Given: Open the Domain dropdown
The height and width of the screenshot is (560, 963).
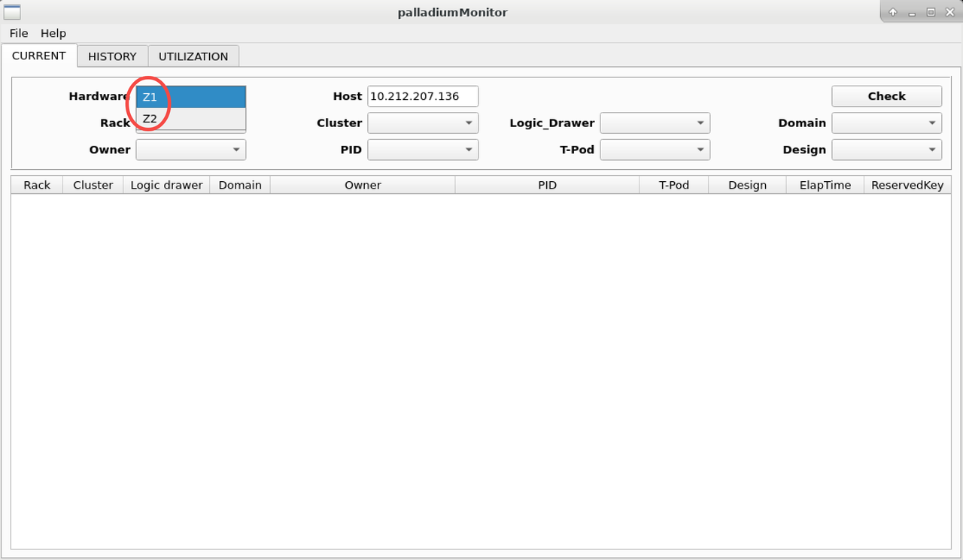Looking at the screenshot, I should 886,123.
